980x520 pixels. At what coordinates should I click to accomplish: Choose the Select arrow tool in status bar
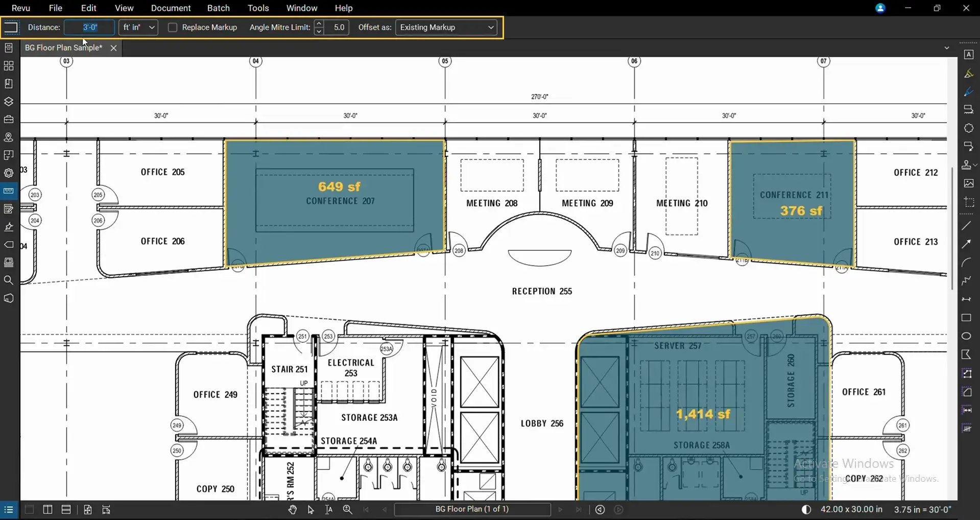[x=310, y=509]
